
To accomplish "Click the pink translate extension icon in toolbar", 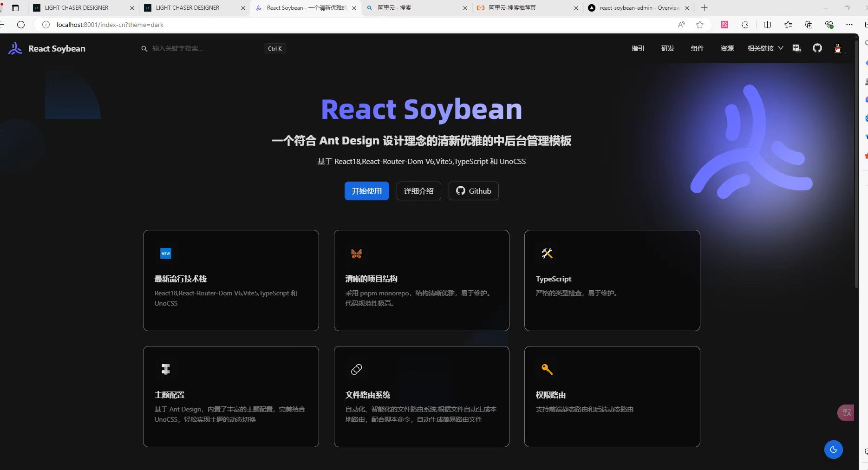I will tap(724, 25).
